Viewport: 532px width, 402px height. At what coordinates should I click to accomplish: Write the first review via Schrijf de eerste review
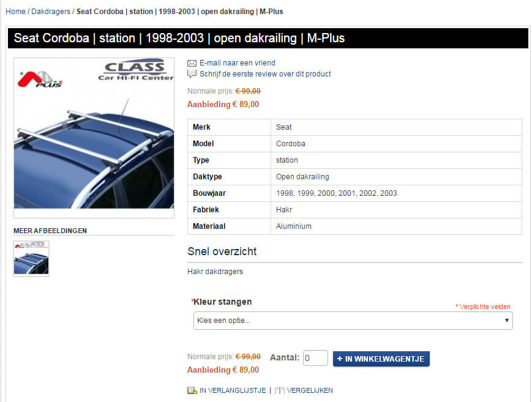265,73
